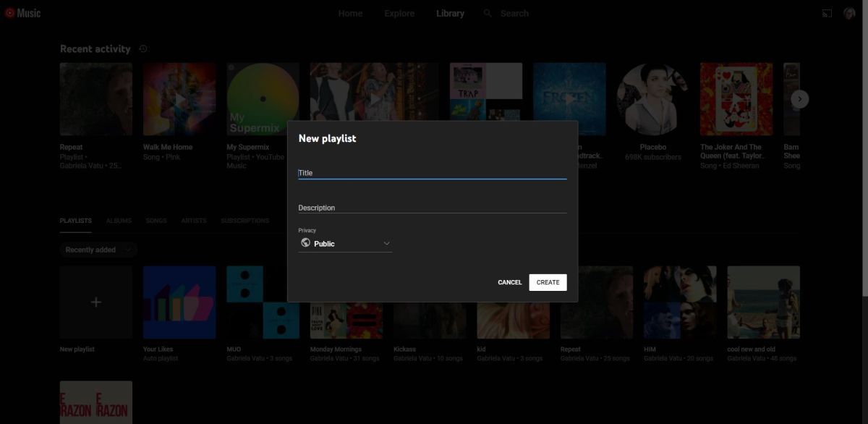Switch to the ALBUMS tab
The image size is (868, 424).
point(119,221)
